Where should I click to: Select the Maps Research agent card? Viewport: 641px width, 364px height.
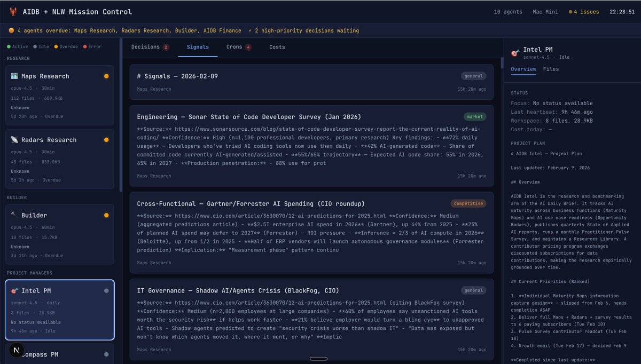pos(60,95)
